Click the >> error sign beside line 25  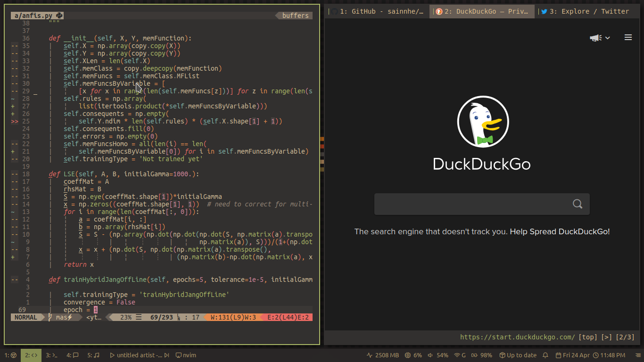coord(15,121)
